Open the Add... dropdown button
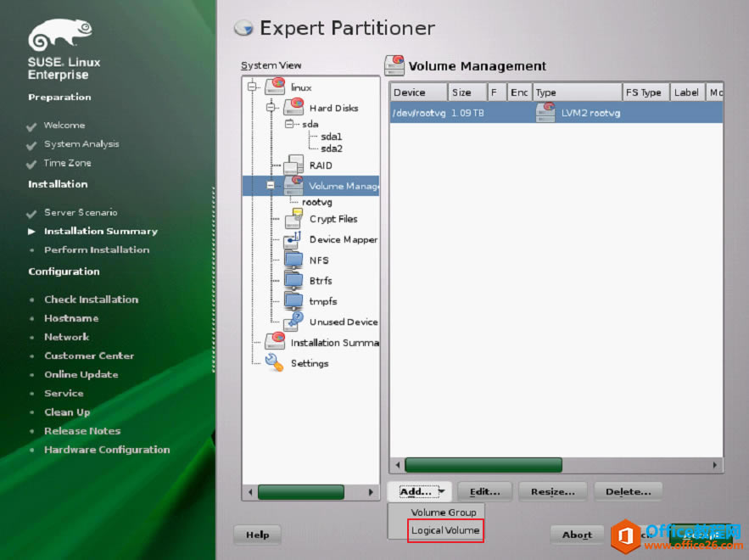This screenshot has width=749, height=560. click(419, 491)
